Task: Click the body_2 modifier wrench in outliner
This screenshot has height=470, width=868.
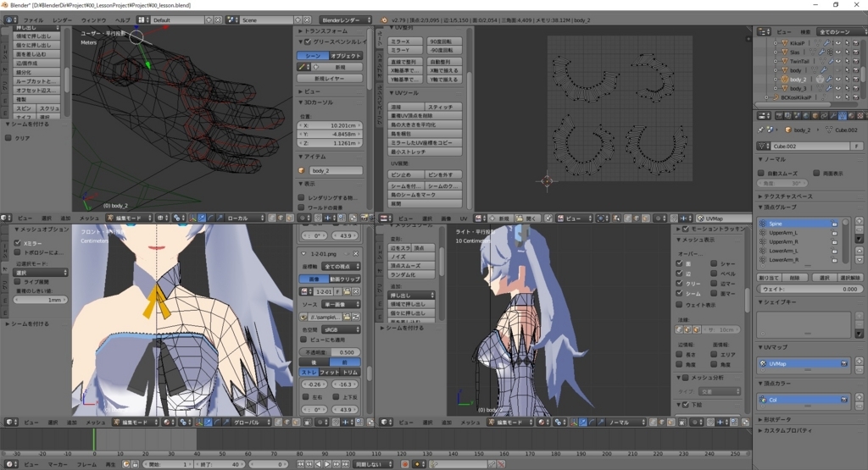Action: [x=829, y=79]
